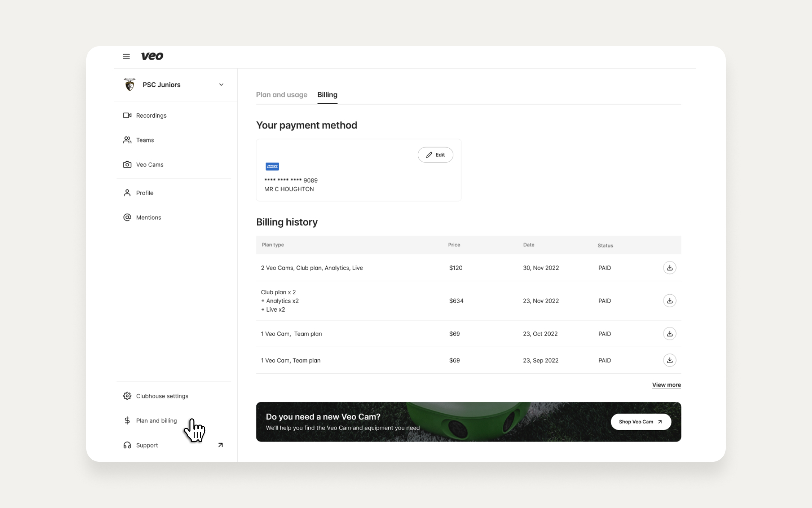Screen dimensions: 812x508
Task: Click View more billing history
Action: pos(667,385)
